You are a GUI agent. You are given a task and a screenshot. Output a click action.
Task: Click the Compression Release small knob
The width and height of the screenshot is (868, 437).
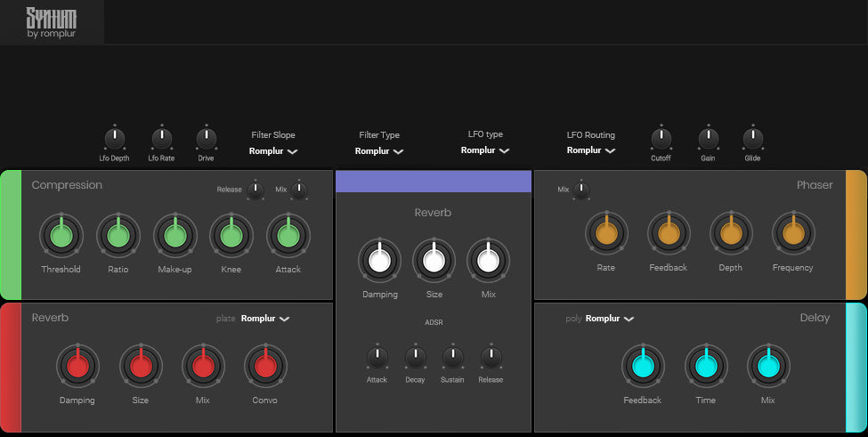point(256,190)
